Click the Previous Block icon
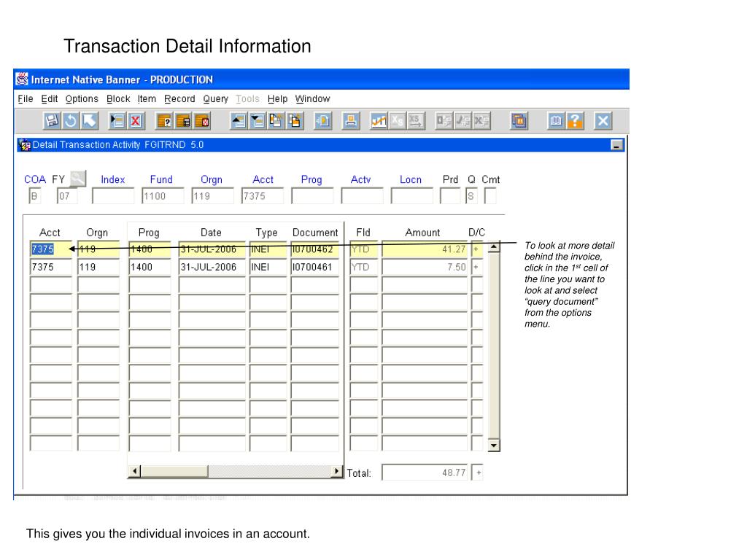This screenshot has height=560, width=747. point(276,120)
